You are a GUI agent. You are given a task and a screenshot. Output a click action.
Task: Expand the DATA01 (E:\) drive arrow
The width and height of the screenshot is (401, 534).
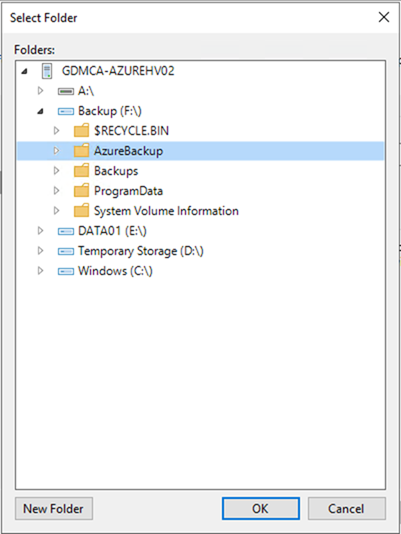pos(41,231)
